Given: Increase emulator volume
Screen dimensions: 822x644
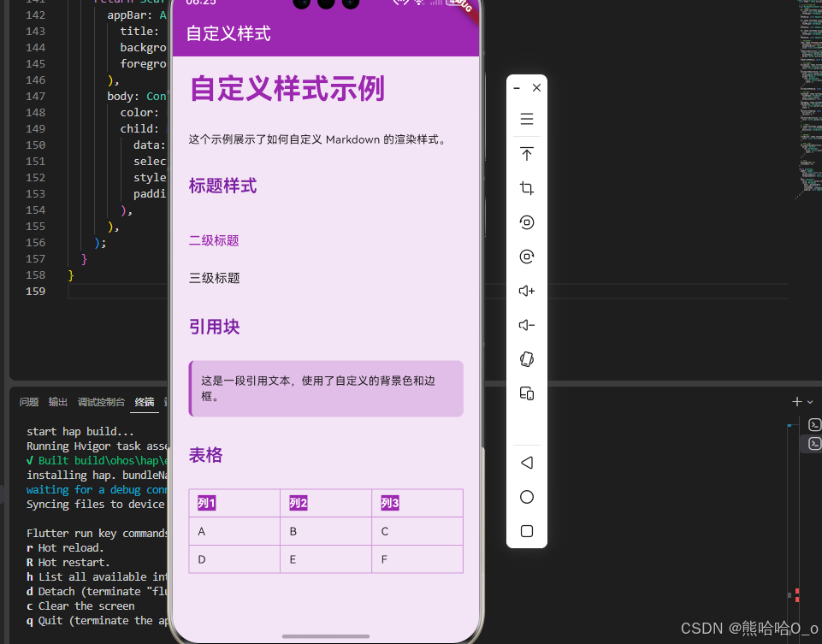Looking at the screenshot, I should (526, 291).
